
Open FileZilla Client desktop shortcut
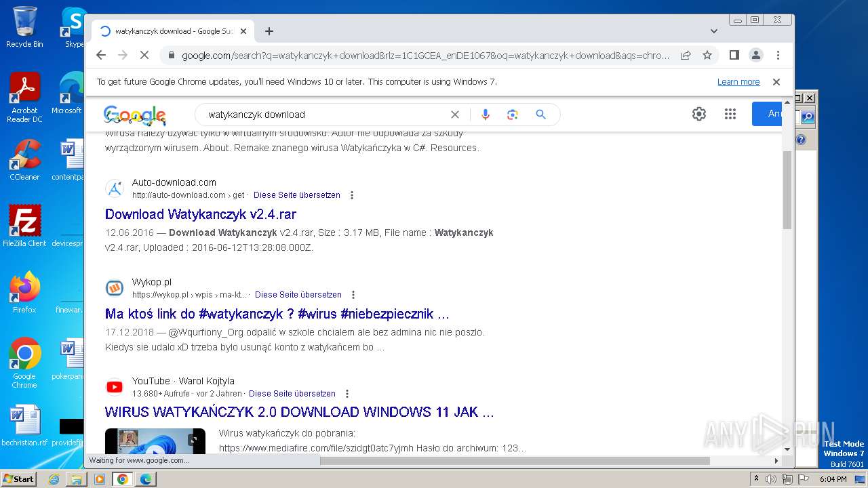(24, 226)
